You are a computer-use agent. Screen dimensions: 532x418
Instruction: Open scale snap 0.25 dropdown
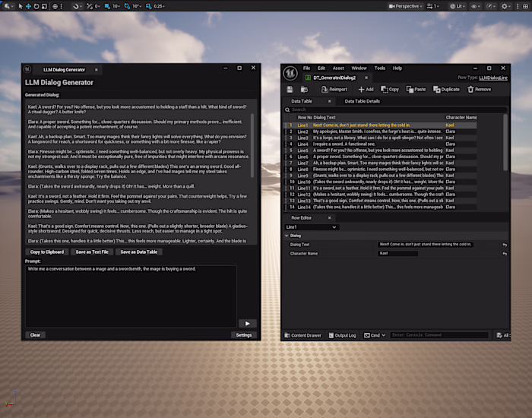tap(159, 6)
